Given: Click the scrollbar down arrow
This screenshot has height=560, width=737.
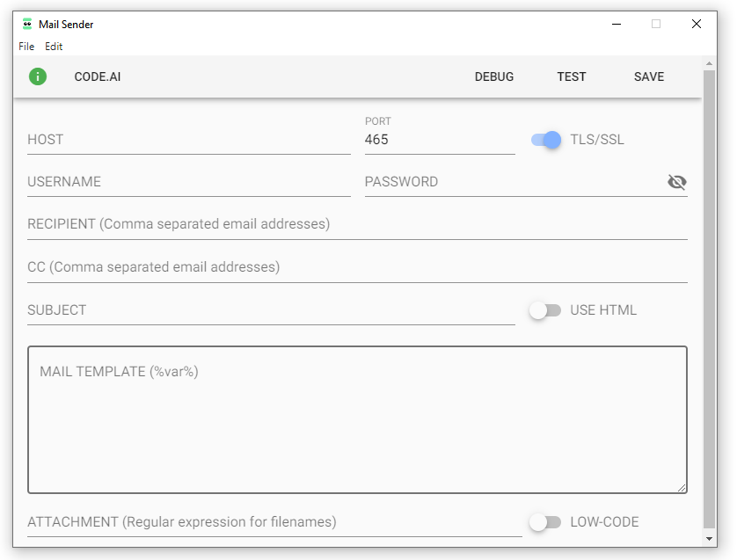Looking at the screenshot, I should tap(709, 538).
